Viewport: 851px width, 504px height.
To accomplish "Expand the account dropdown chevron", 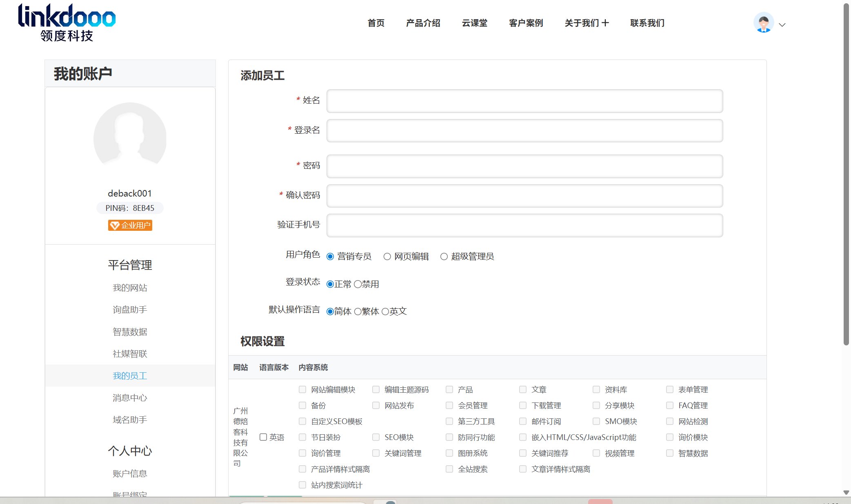I will pyautogui.click(x=782, y=25).
